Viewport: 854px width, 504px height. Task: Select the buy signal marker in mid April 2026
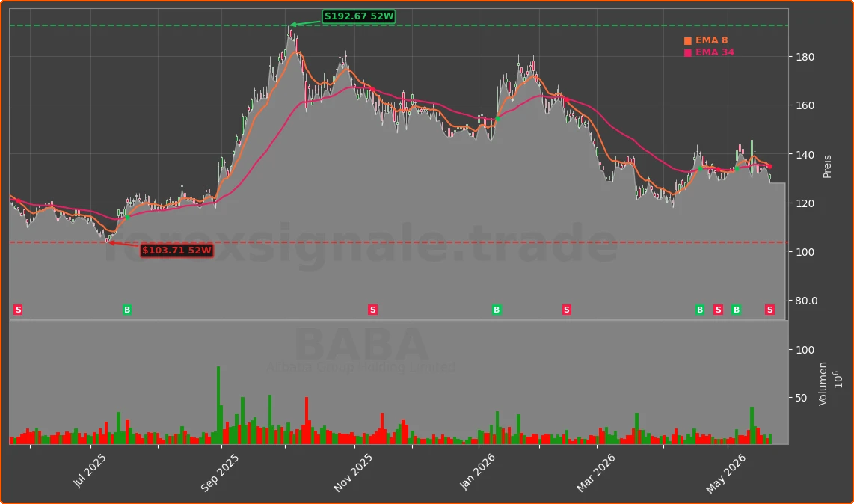click(700, 310)
